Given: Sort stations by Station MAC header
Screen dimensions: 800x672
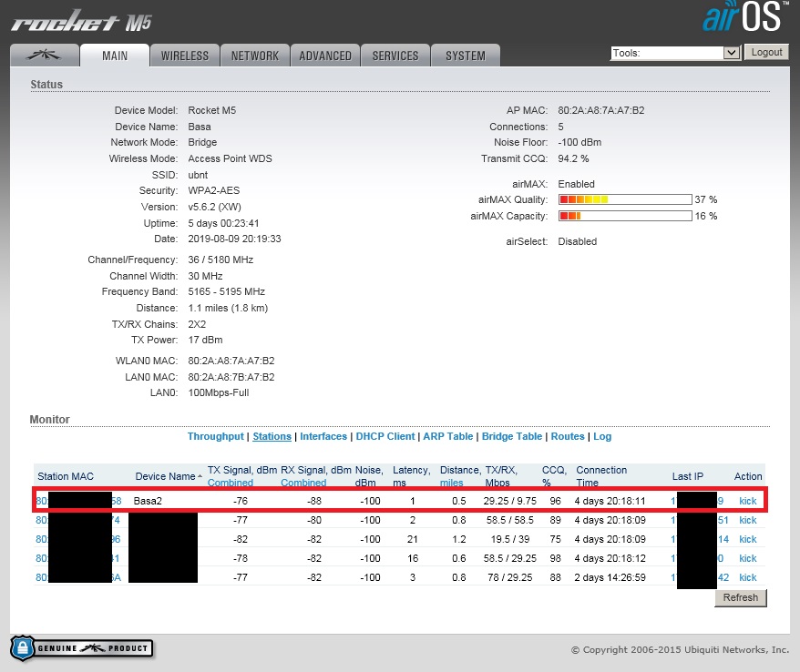Looking at the screenshot, I should coord(66,476).
